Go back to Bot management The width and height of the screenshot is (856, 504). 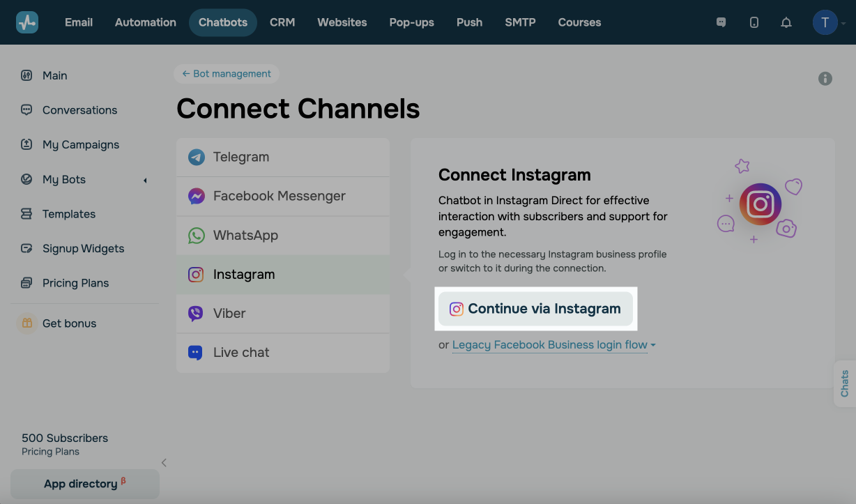227,74
